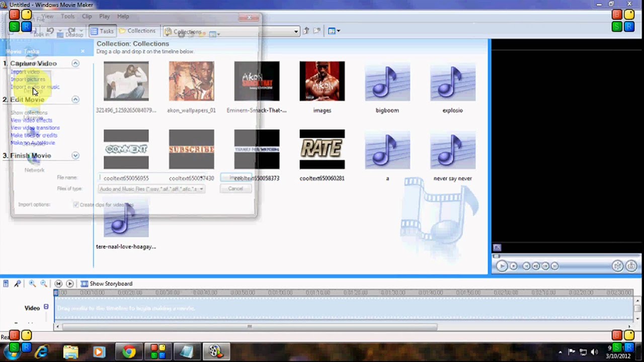
Task: Rewind the timeline to start
Action: coord(58,284)
